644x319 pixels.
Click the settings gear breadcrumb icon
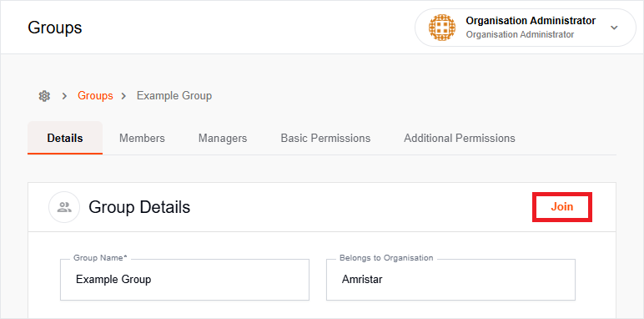(44, 96)
